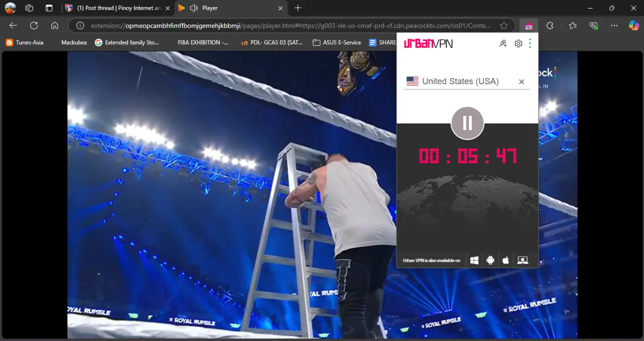Select the Player tab
The image size is (644, 341).
coord(231,8)
